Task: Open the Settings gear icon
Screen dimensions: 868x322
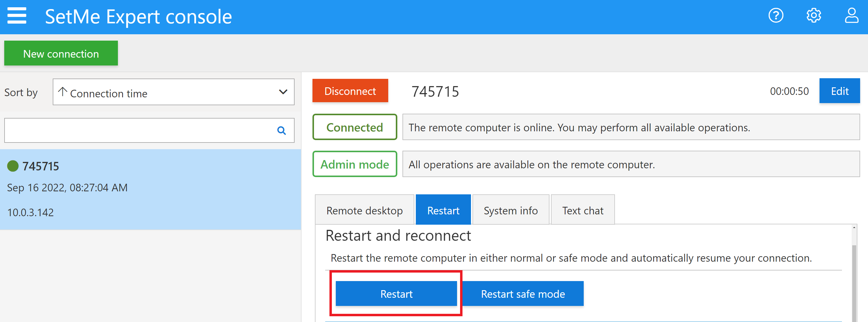Action: 814,15
